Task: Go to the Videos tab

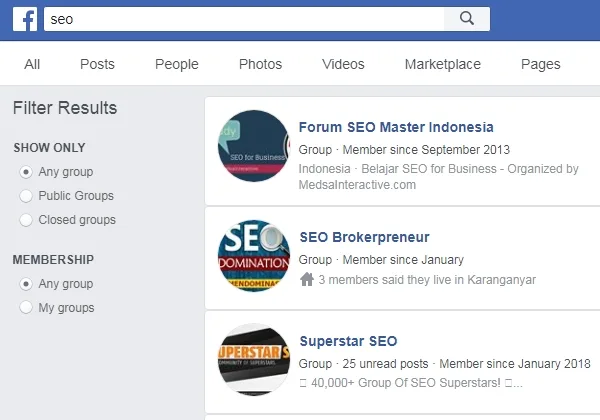Action: (343, 64)
